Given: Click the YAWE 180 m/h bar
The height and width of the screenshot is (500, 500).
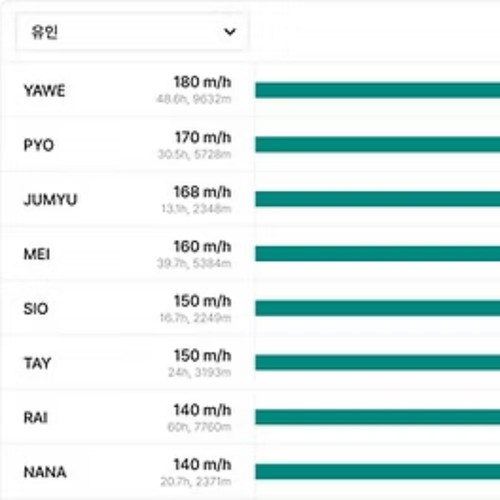Looking at the screenshot, I should pyautogui.click(x=378, y=90).
